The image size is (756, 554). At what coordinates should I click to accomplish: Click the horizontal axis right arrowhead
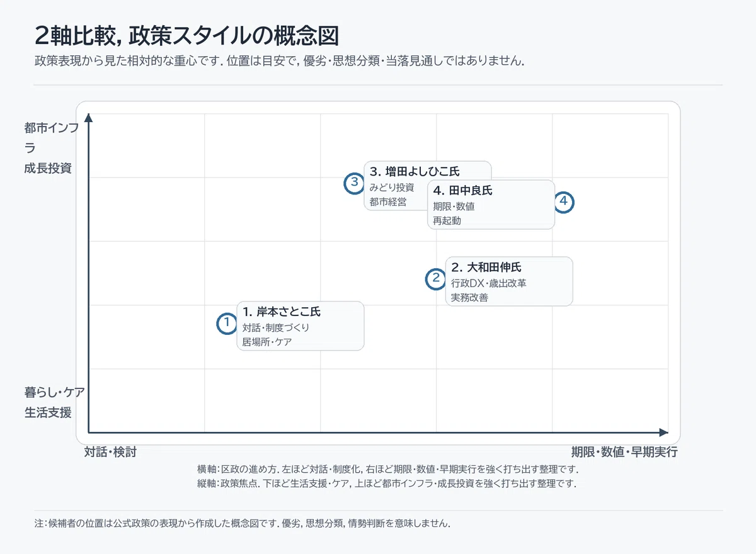pos(663,432)
